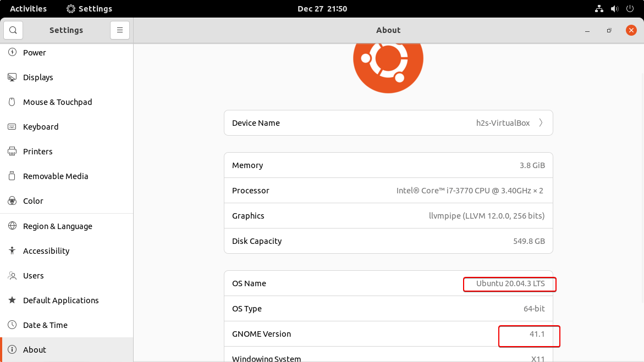
Task: Open the Device Name row
Action: (x=388, y=122)
